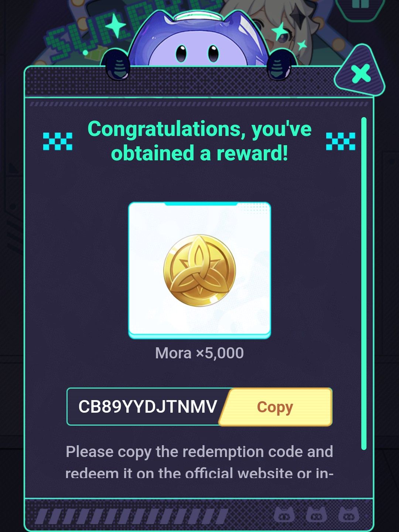This screenshot has height=532, width=399.
Task: Close the reward popup with the X
Action: pyautogui.click(x=360, y=74)
